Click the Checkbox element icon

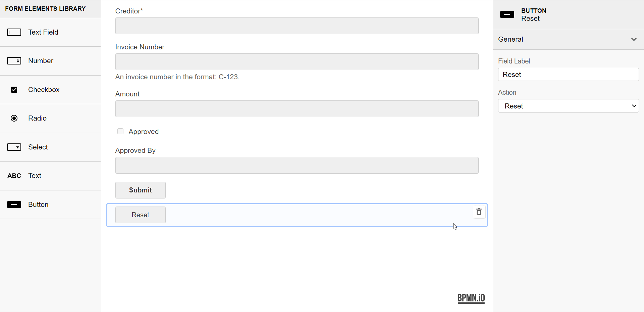point(14,89)
